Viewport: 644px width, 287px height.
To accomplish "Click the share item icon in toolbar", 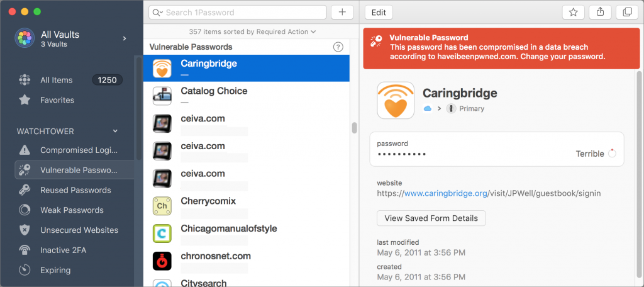I will click(600, 13).
